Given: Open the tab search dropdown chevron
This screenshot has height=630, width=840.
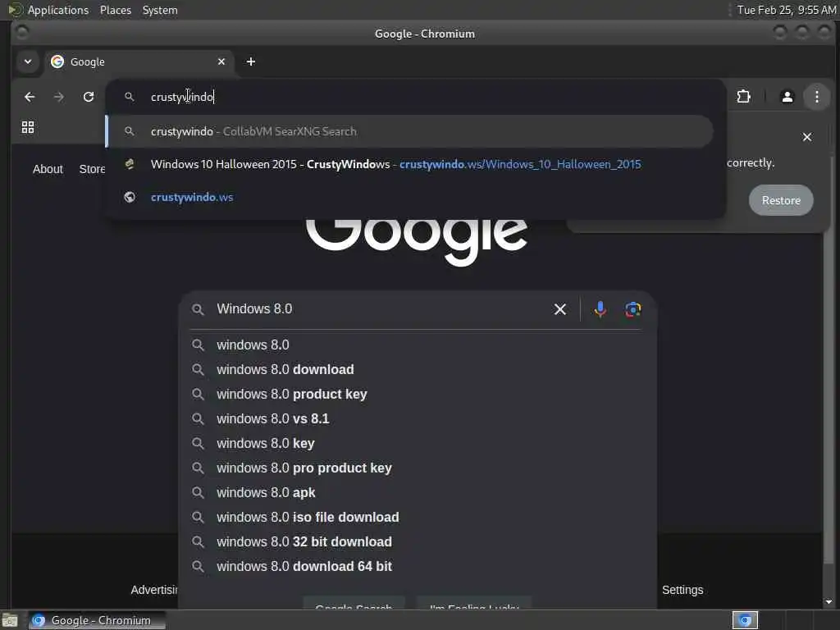Looking at the screenshot, I should 28,62.
